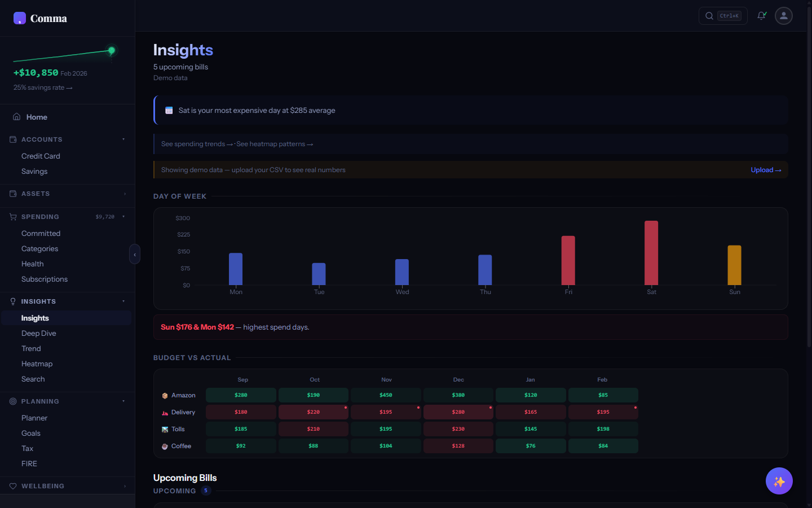This screenshot has width=812, height=508.
Task: Select the Home icon in the sidebar
Action: pos(17,116)
